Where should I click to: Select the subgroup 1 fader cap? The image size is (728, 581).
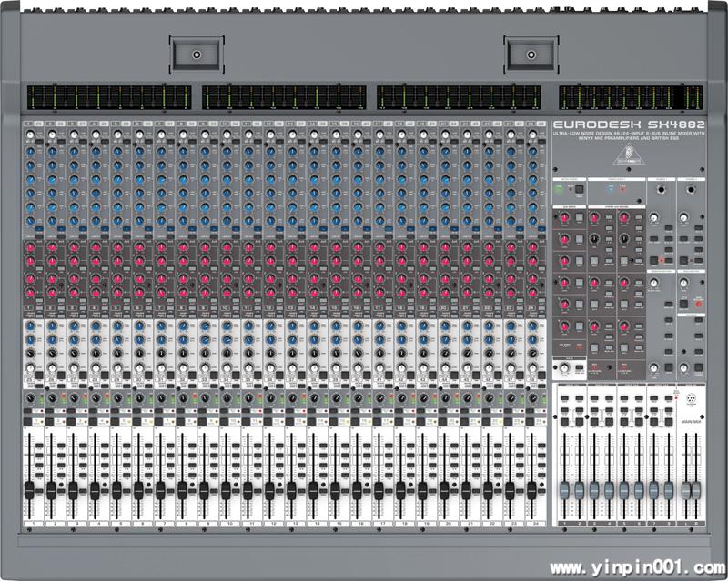coord(565,490)
